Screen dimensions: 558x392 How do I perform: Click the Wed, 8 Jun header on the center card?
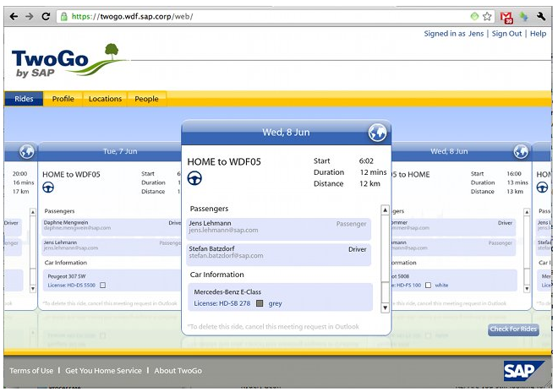pos(286,133)
